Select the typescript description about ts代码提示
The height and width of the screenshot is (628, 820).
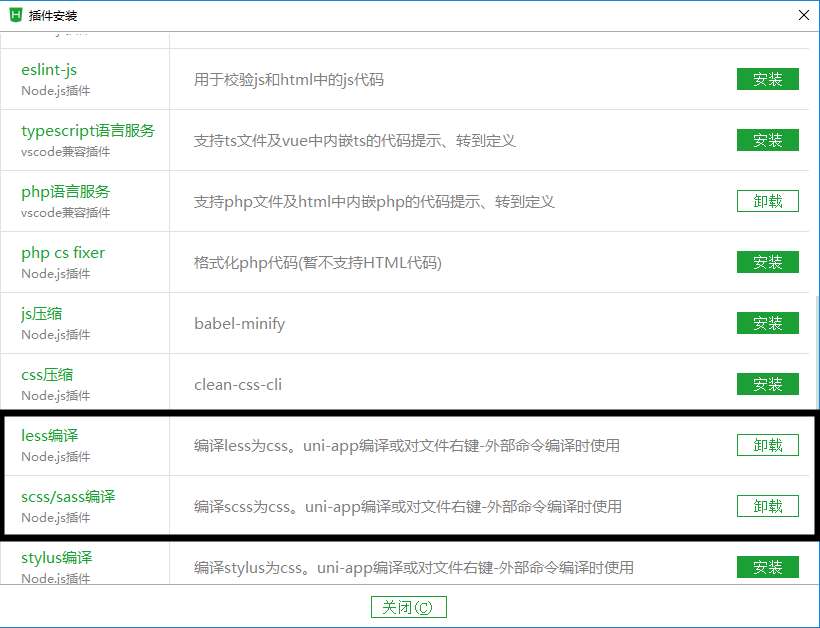[355, 141]
